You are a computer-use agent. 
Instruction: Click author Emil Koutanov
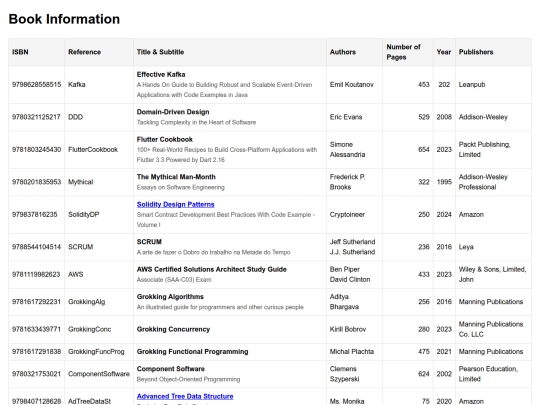pos(352,85)
